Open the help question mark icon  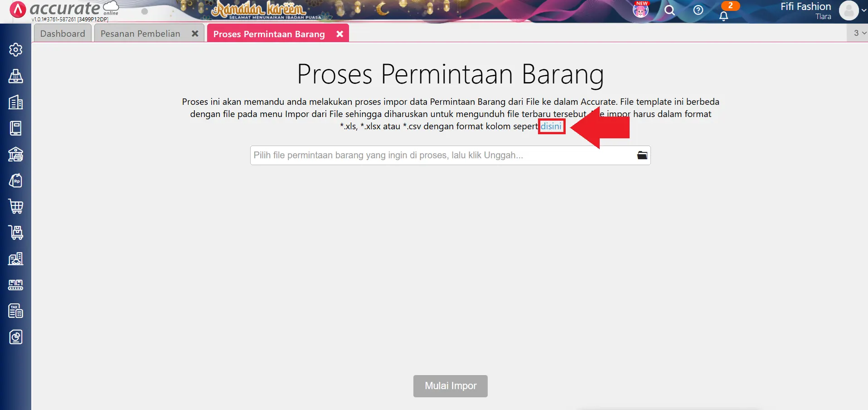698,10
